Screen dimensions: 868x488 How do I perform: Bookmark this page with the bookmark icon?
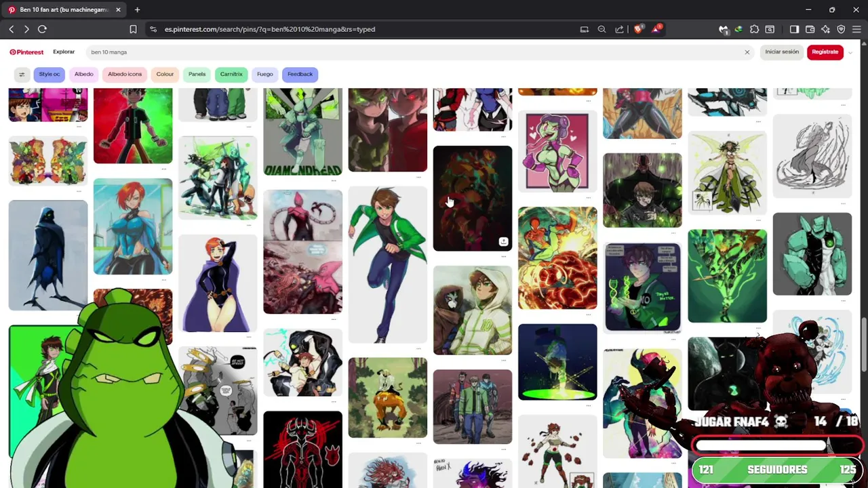133,29
